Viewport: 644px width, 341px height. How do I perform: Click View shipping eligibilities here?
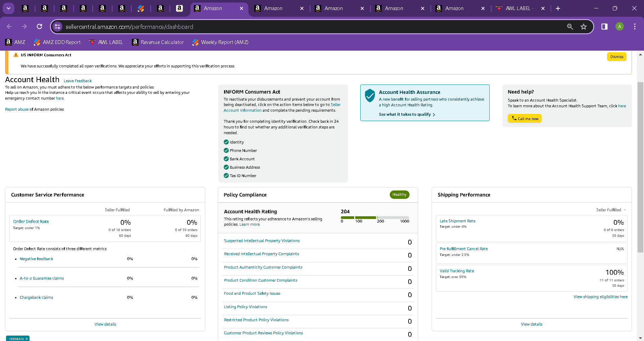(600, 297)
